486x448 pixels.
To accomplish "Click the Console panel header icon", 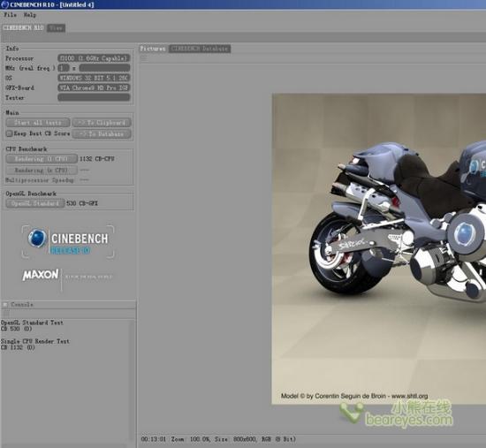I will point(5,305).
